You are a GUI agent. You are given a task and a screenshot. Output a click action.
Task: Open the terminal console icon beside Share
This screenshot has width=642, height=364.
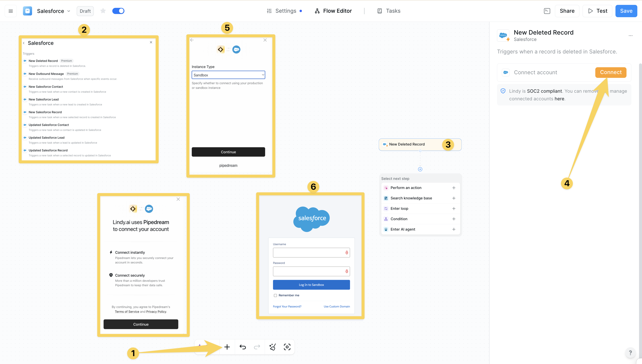pos(547,11)
